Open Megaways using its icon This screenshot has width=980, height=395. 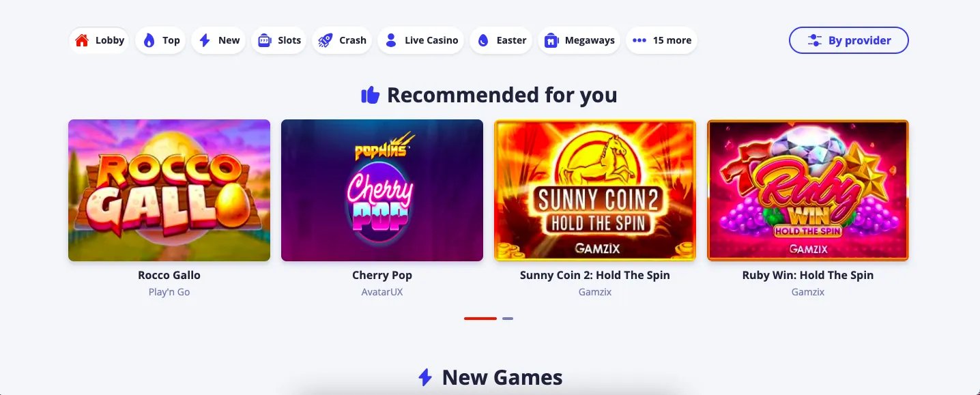point(551,40)
